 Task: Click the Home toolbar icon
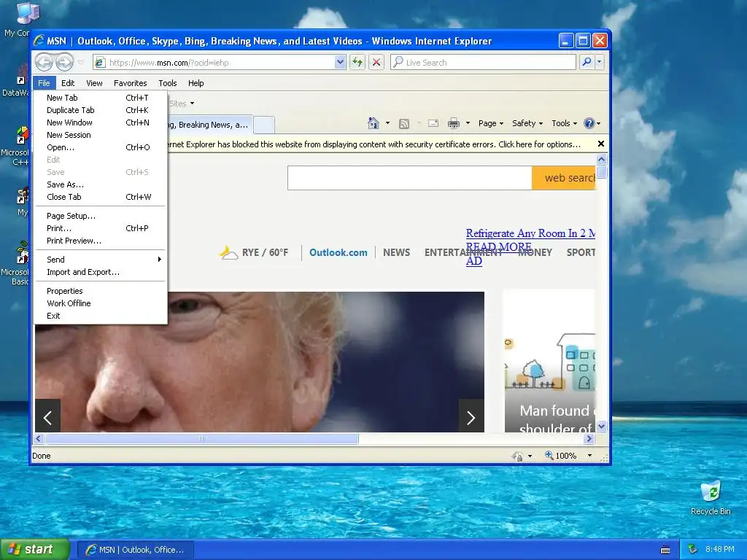[x=373, y=123]
